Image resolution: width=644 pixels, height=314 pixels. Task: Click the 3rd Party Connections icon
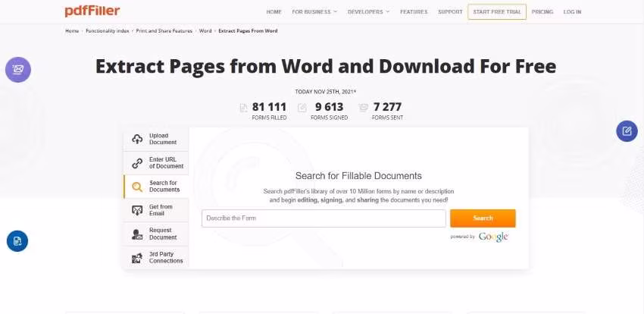[137, 258]
